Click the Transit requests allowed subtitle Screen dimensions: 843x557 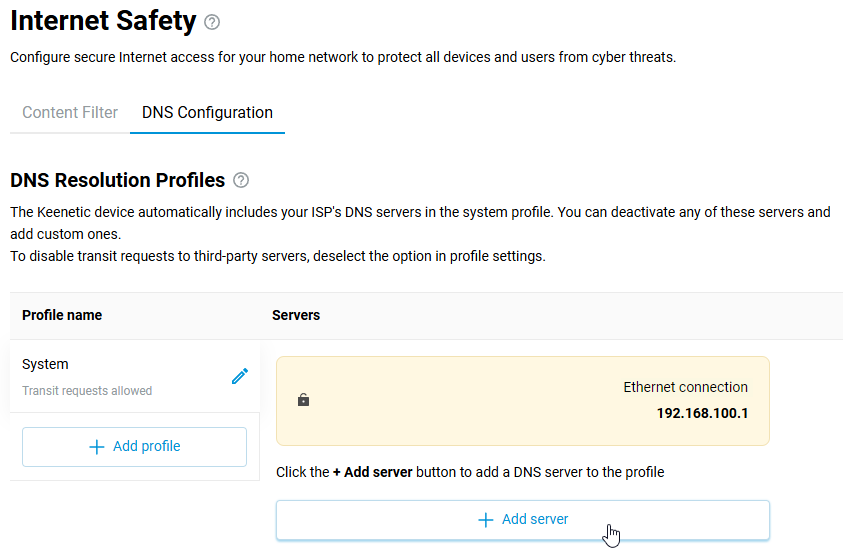(87, 391)
